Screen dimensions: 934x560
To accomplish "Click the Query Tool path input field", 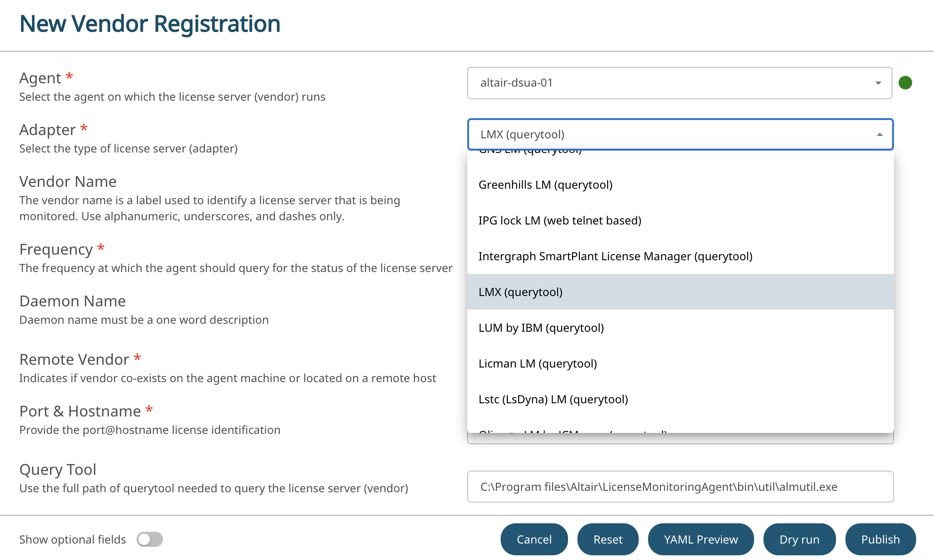I will [x=680, y=487].
